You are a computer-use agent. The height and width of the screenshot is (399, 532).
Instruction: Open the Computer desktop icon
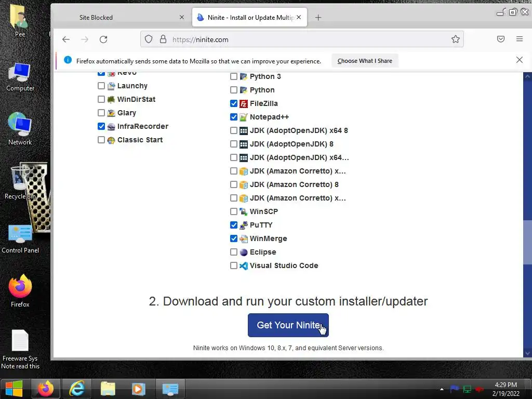click(20, 77)
